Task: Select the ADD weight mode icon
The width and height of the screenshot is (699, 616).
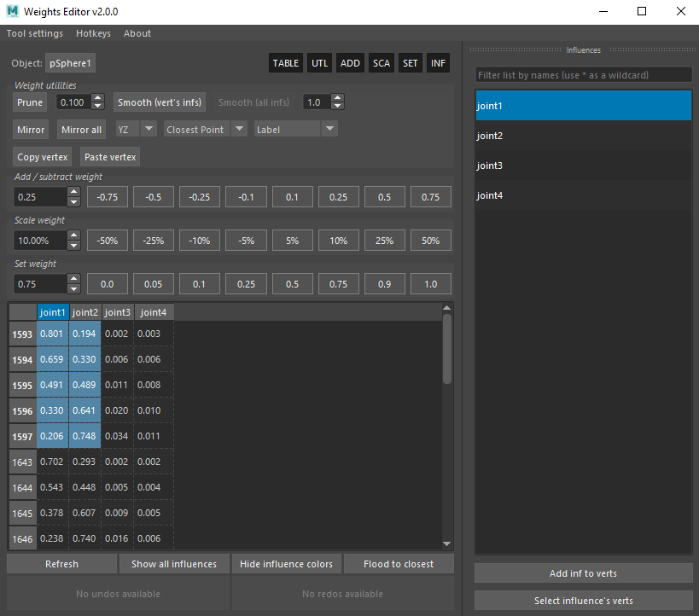Action: [350, 62]
